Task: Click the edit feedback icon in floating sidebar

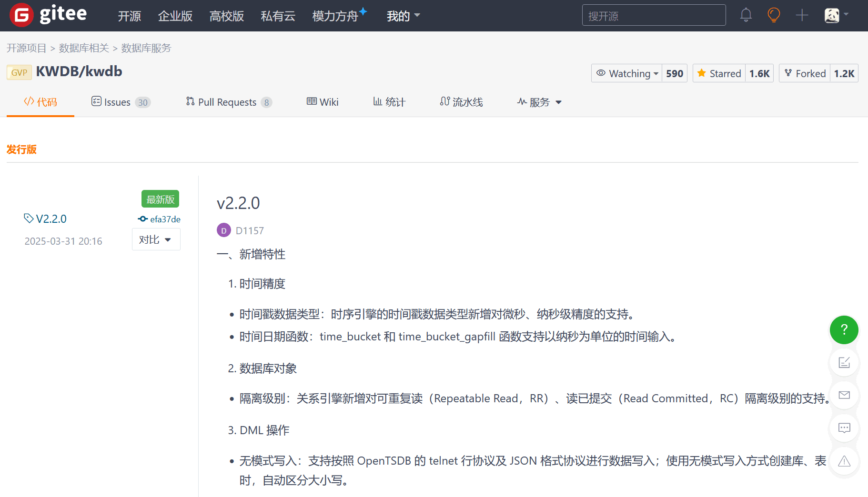Action: click(844, 362)
